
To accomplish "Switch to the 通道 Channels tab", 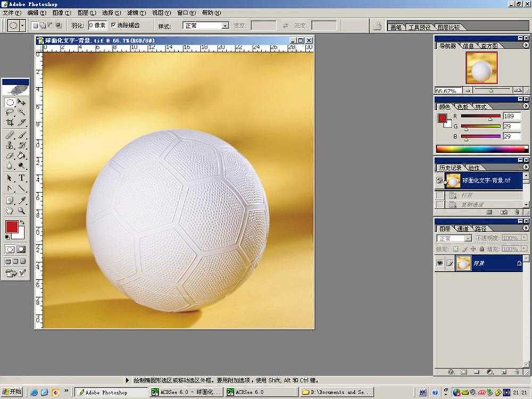I will [463, 229].
